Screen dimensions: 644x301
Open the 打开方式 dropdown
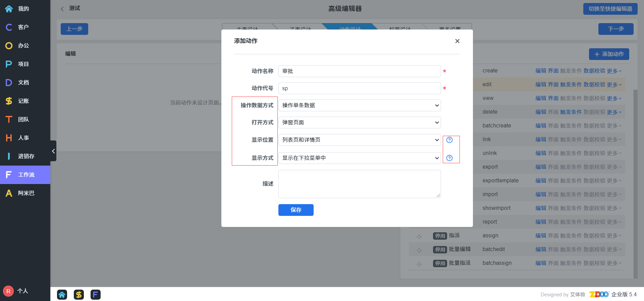pyautogui.click(x=359, y=122)
